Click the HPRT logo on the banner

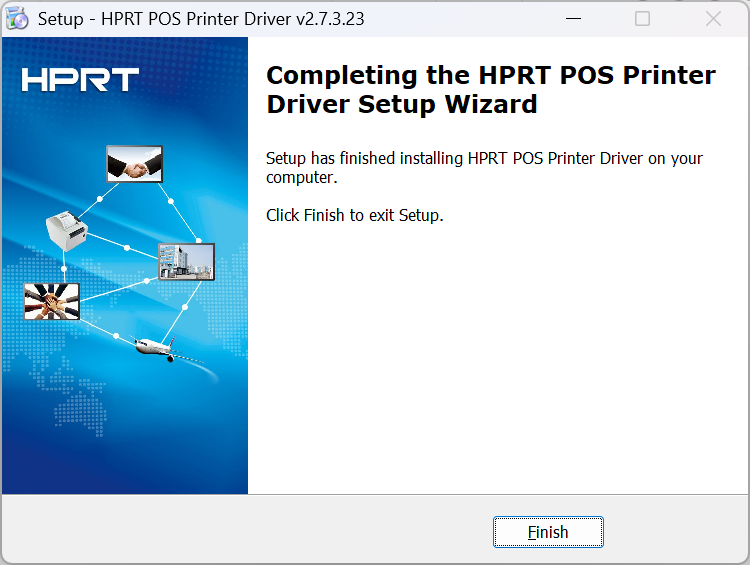click(x=80, y=81)
